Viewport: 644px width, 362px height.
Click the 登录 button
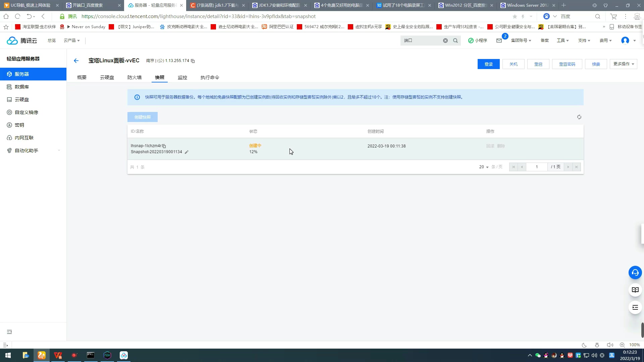coord(489,64)
